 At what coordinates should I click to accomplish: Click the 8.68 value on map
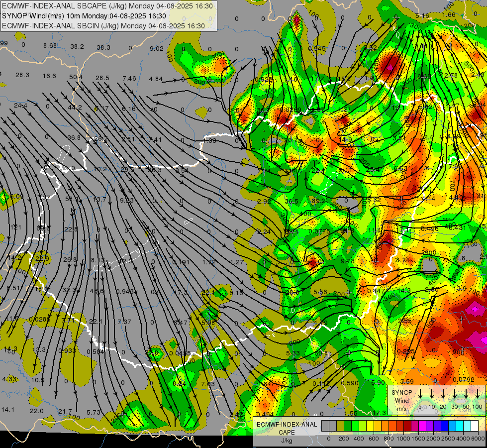[50, 46]
